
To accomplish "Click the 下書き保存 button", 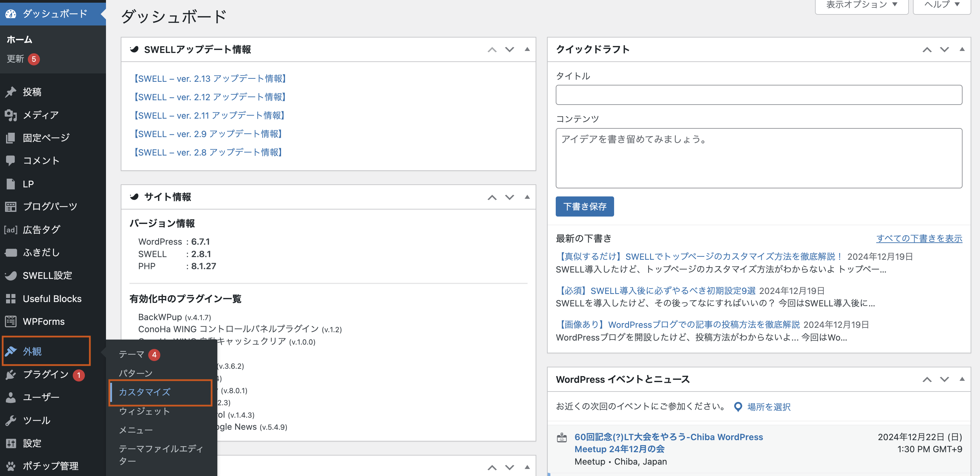I will [x=584, y=206].
